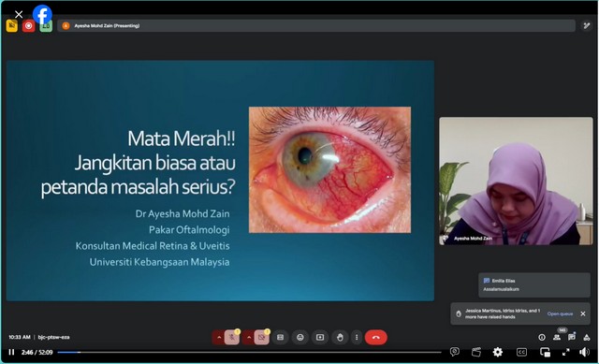This screenshot has width=599, height=364.
Task: Open the meeting details info icon
Action: 542,337
